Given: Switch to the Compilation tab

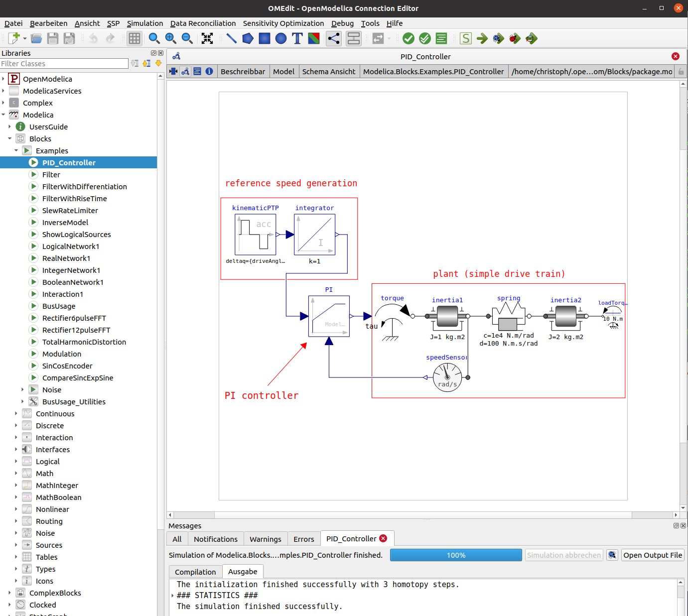Looking at the screenshot, I should 195,572.
